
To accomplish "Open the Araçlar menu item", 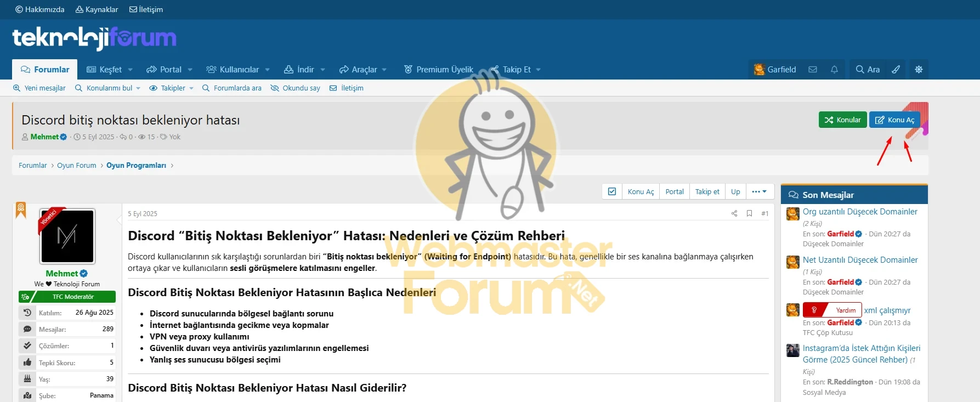I will [358, 70].
